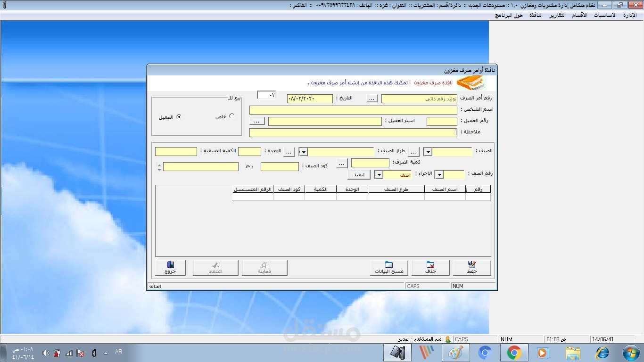644x362 pixels.
Task: Click the حفظ (Save) icon button
Action: click(x=472, y=266)
